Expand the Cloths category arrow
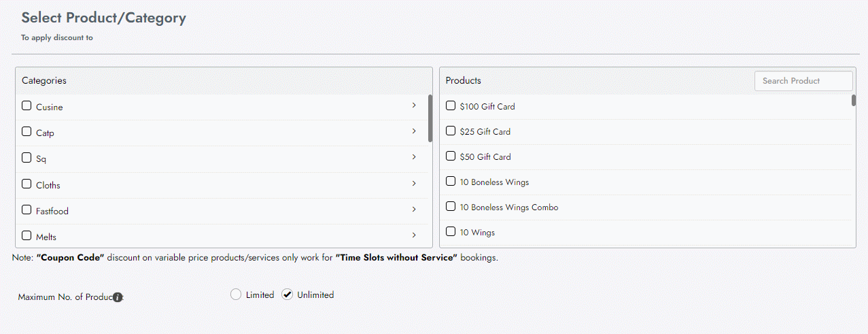The height and width of the screenshot is (334, 868). click(x=414, y=184)
